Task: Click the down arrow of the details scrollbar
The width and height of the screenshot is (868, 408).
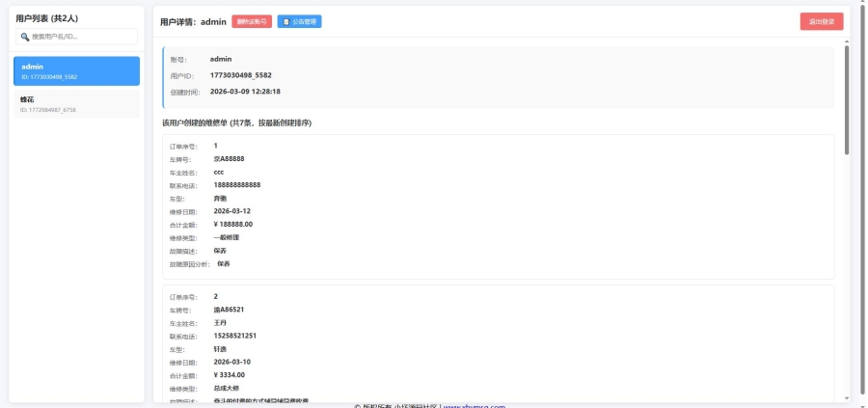Action: tap(847, 397)
